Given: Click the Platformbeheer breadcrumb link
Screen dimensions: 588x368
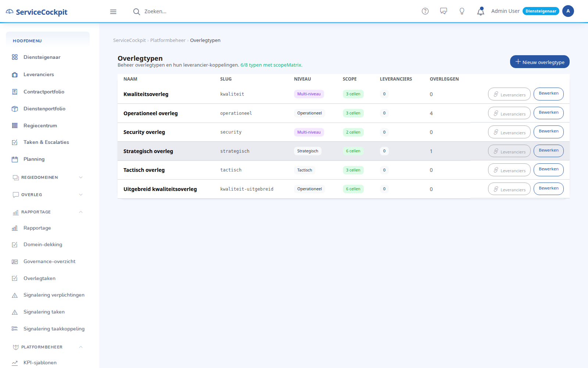Looking at the screenshot, I should 168,40.
